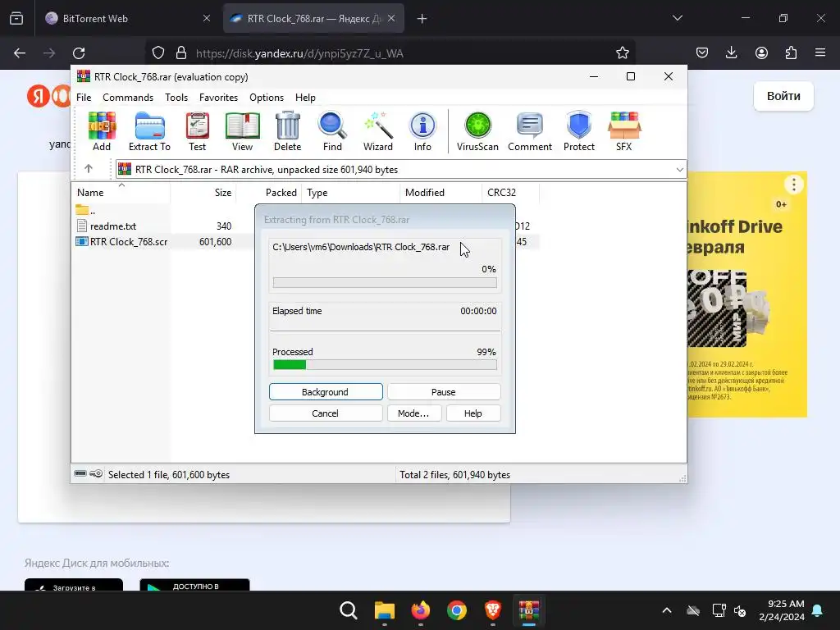
Task: Open the Comment toolbar icon
Action: [530, 131]
